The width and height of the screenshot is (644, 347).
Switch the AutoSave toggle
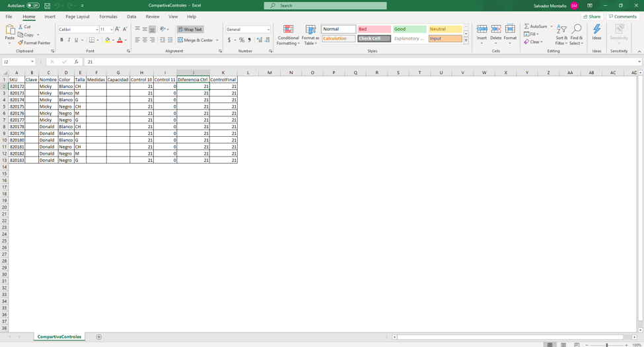click(x=33, y=6)
